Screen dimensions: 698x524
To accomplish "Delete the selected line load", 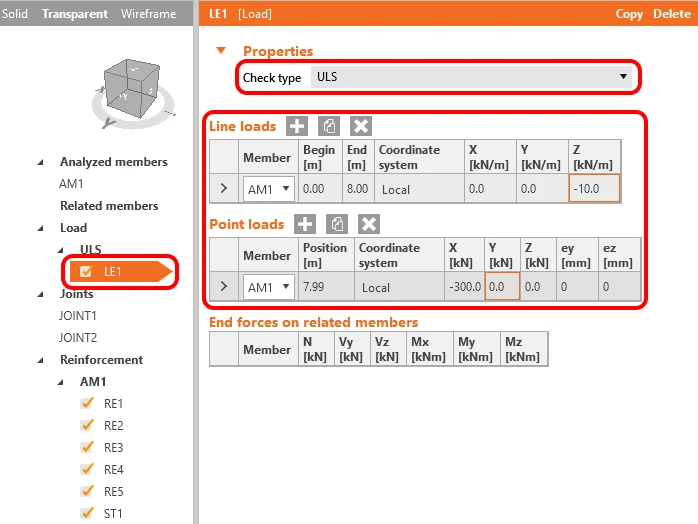I will [361, 126].
